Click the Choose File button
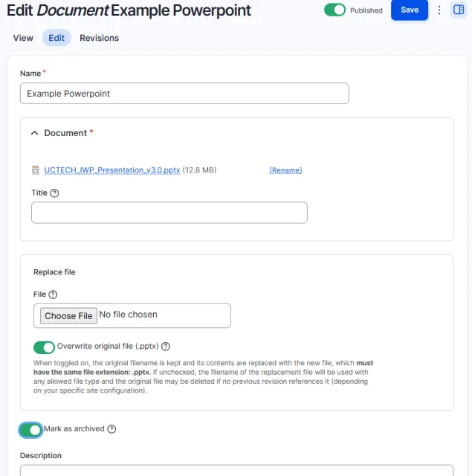Viewport: 472px width, 476px height. (68, 315)
